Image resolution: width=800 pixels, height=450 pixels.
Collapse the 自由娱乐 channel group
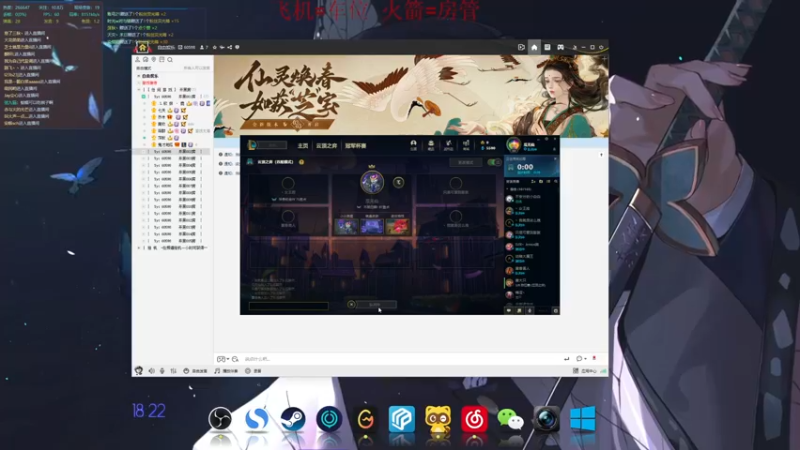tap(139, 76)
